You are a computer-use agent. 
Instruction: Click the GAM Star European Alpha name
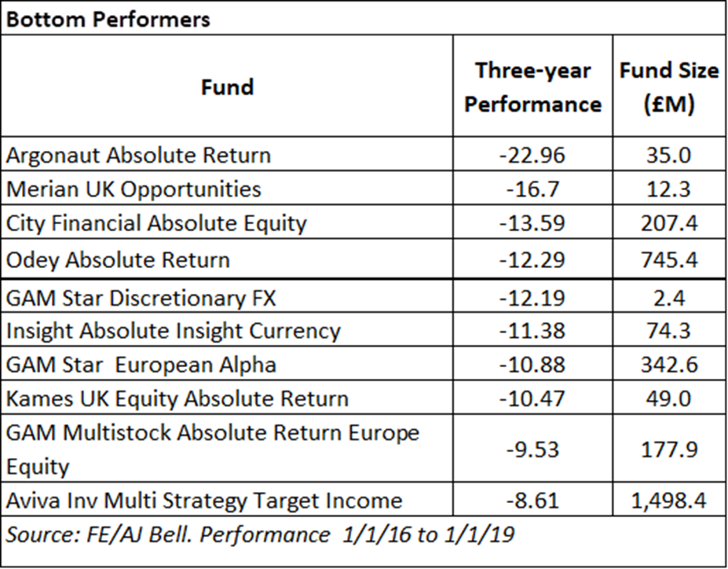point(141,365)
